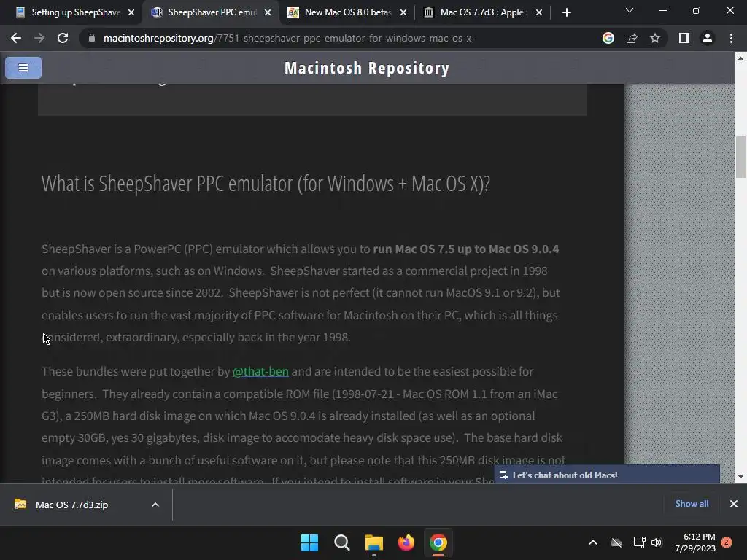The height and width of the screenshot is (560, 747).
Task: Open the Windows Start menu
Action: click(309, 542)
